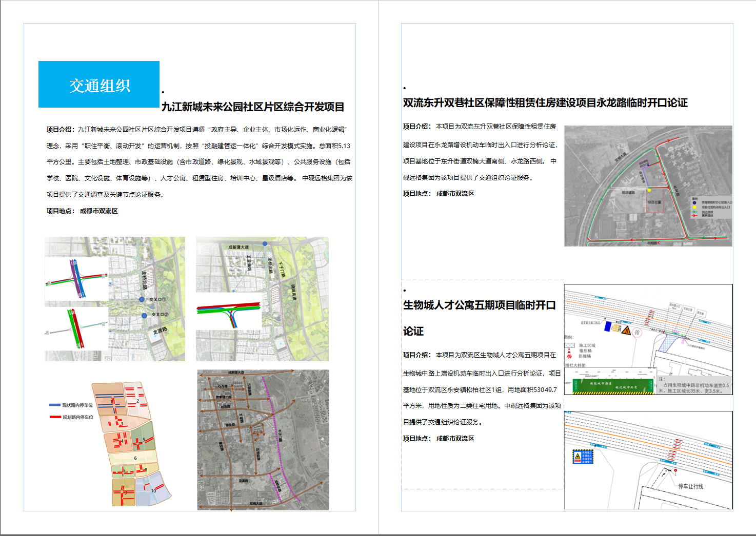Click the 交叉口① label on the map
Viewport: 756px width, 536px height.
pyautogui.click(x=157, y=299)
